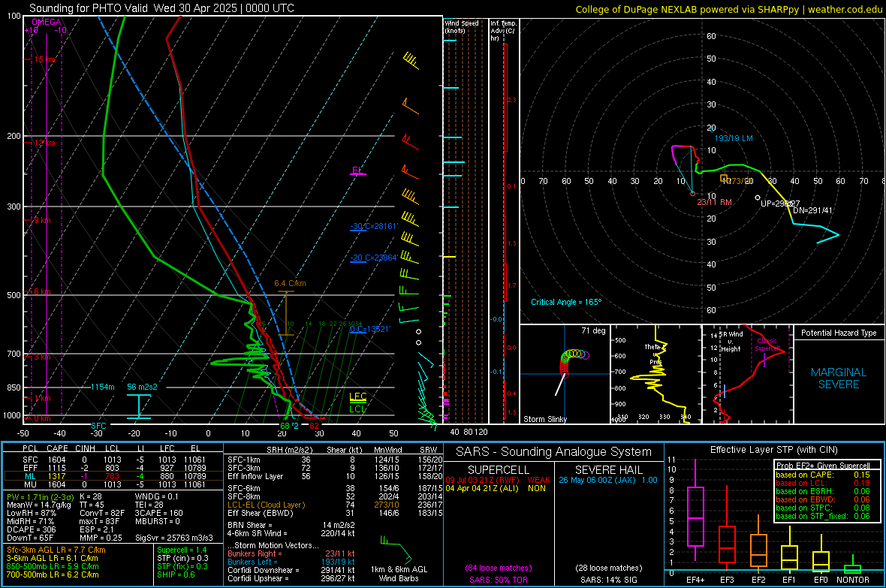Click the OMEGA label
Image resolution: width=886 pixels, height=588 pixels.
coord(47,22)
